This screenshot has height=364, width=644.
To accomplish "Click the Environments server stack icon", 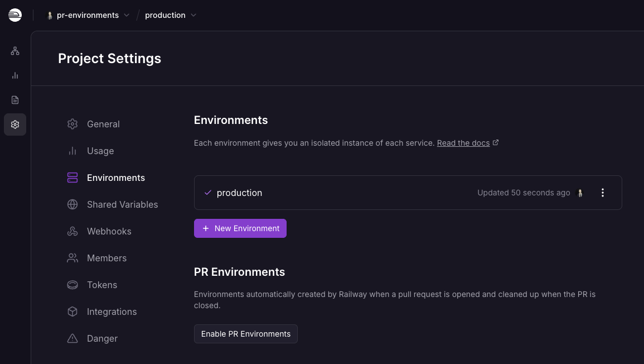I will point(72,178).
